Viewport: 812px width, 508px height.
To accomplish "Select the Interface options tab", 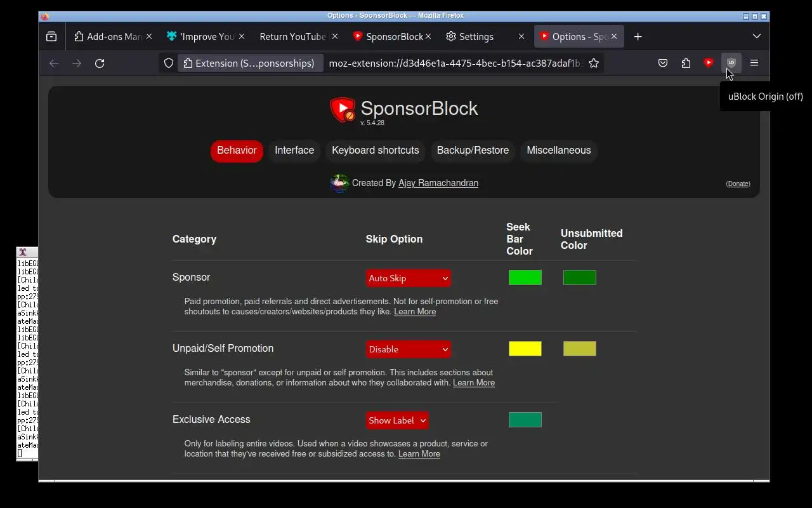I will [x=294, y=150].
